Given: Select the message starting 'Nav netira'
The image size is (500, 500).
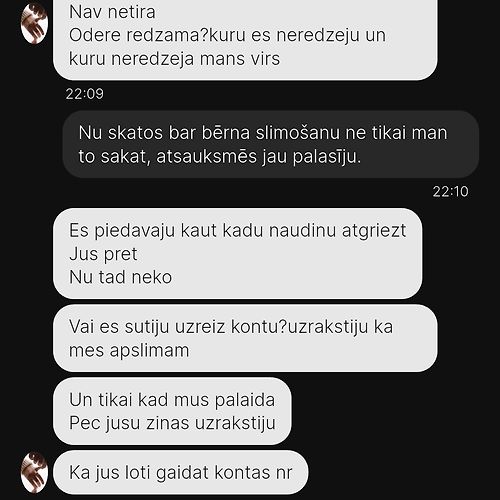Looking at the screenshot, I should pos(245,37).
